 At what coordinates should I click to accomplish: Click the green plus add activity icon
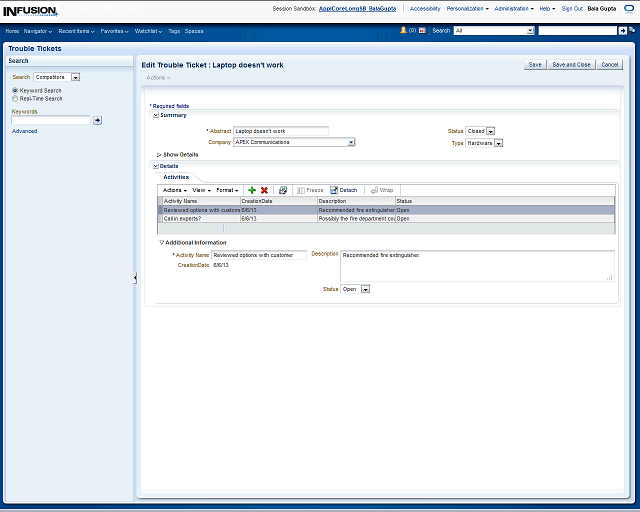(252, 190)
